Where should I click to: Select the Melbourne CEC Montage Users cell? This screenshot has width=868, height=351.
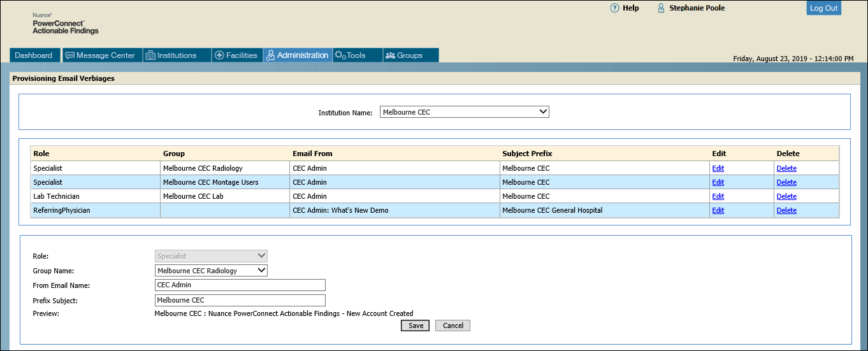[225, 182]
